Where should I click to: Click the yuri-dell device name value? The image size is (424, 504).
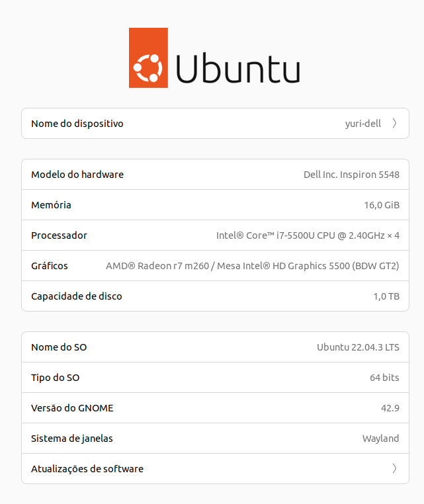pos(362,124)
